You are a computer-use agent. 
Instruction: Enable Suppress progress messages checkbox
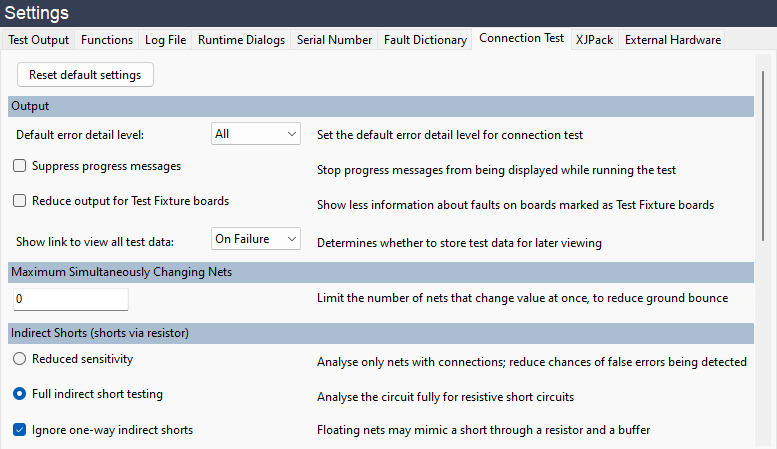point(20,166)
